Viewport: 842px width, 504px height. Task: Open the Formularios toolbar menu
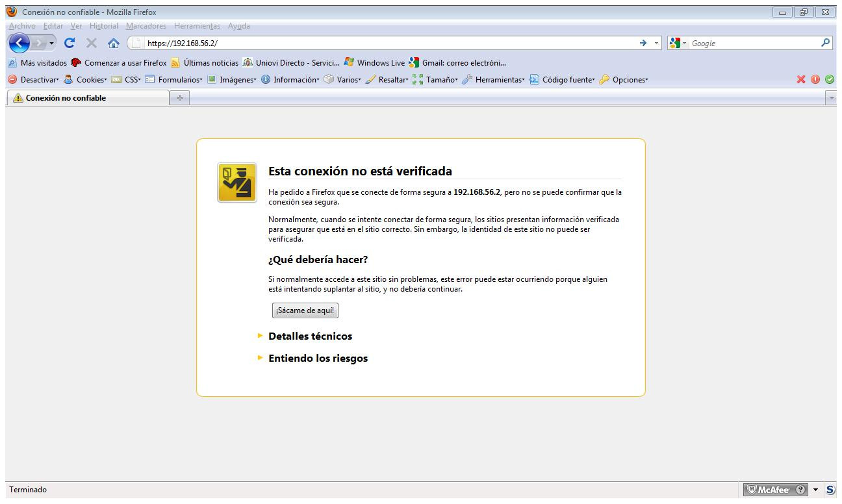173,80
